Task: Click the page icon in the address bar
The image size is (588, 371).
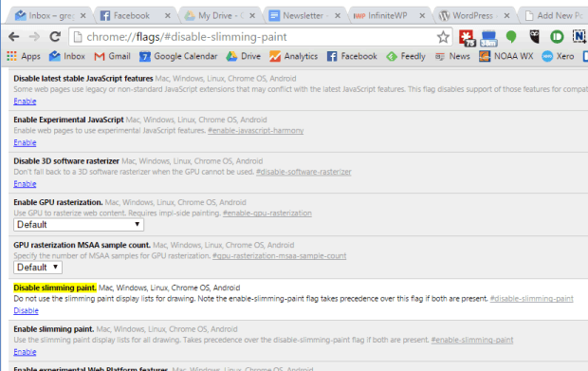Action: tap(78, 37)
